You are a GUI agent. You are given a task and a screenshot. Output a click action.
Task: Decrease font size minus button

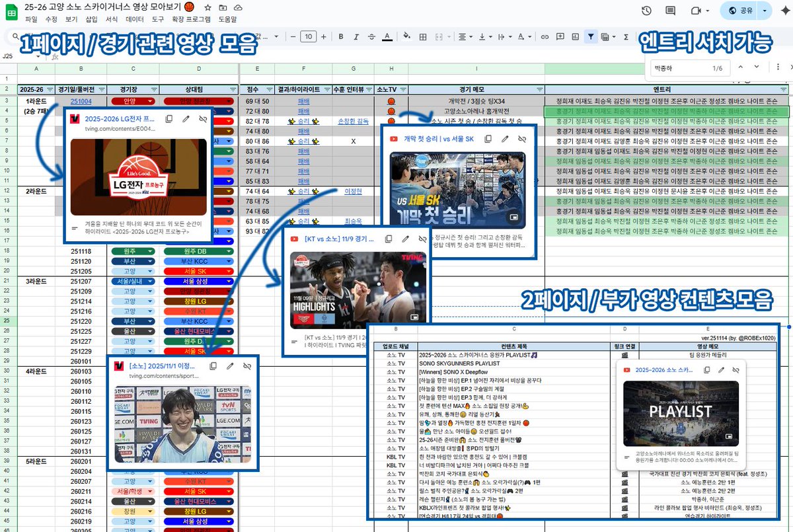tap(292, 37)
